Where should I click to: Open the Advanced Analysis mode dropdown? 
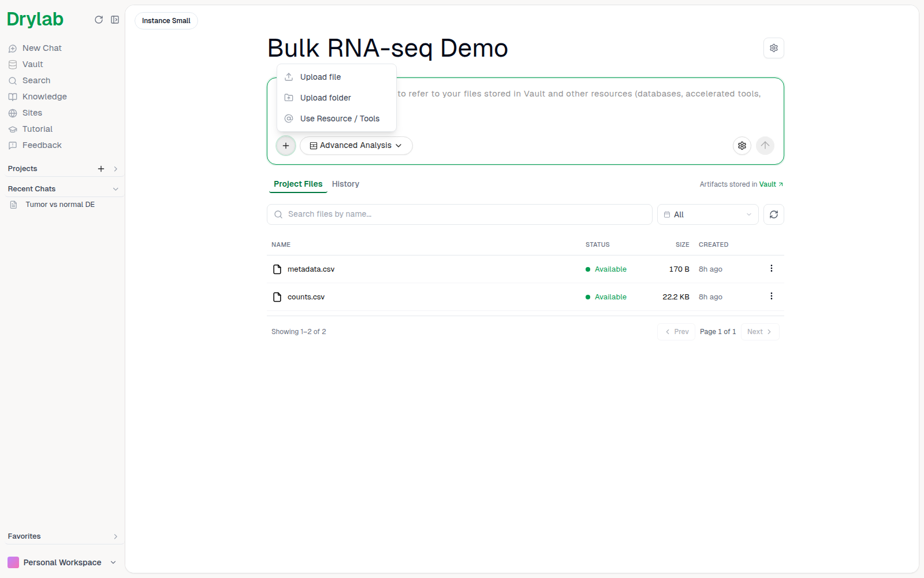tap(356, 146)
